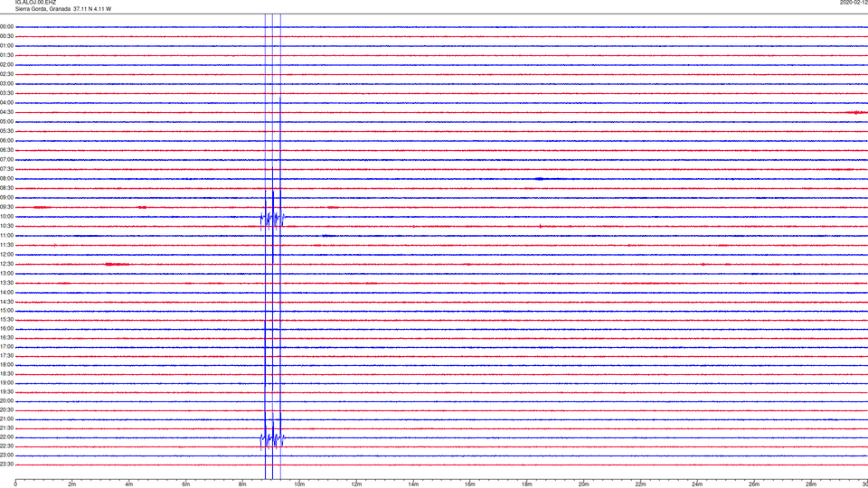This screenshot has height=488, width=868.
Task: Select the 00:30 trace label
Action: click(x=6, y=36)
